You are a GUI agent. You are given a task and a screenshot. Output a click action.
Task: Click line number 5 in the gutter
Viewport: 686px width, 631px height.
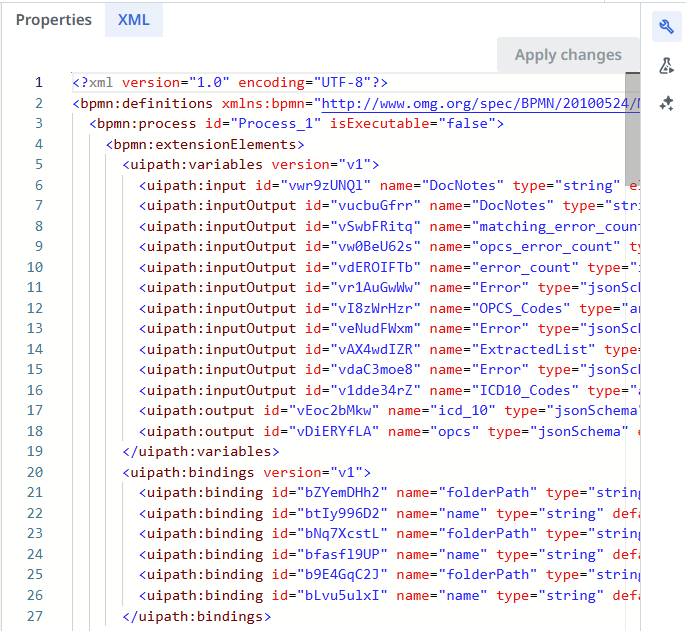click(x=37, y=185)
